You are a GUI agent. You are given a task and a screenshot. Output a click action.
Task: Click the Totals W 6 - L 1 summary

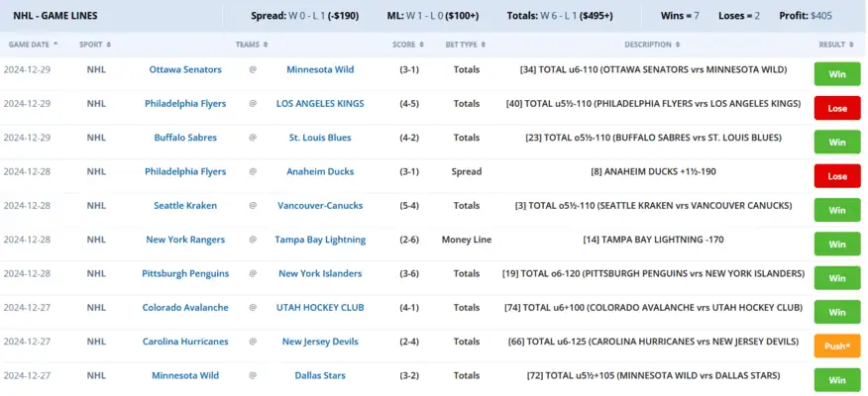pos(560,16)
